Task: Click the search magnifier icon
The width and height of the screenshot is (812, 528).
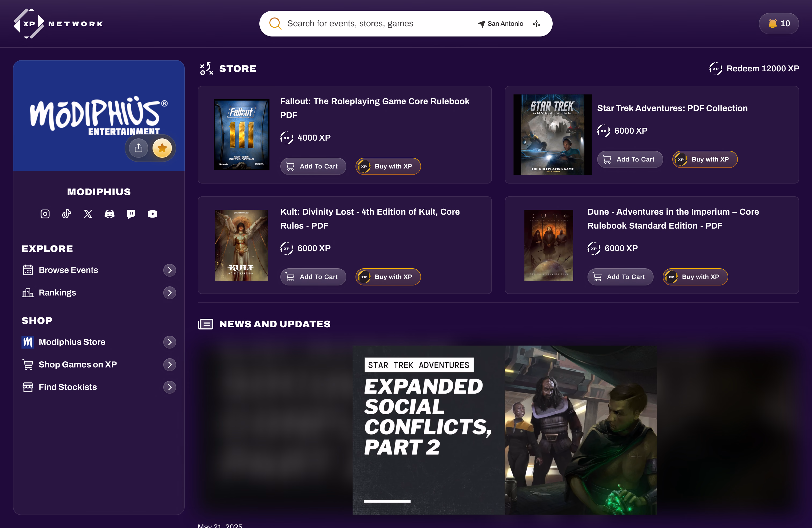Action: [275, 24]
